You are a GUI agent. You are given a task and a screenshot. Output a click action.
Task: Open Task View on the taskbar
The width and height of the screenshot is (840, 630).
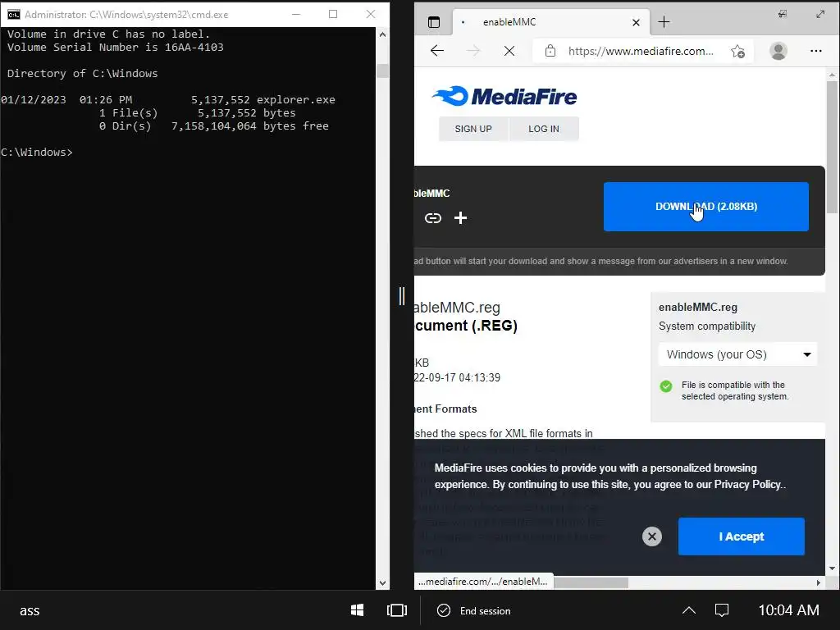397,610
